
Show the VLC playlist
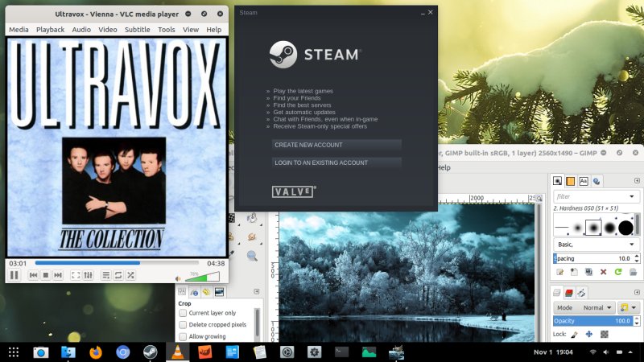click(x=105, y=275)
